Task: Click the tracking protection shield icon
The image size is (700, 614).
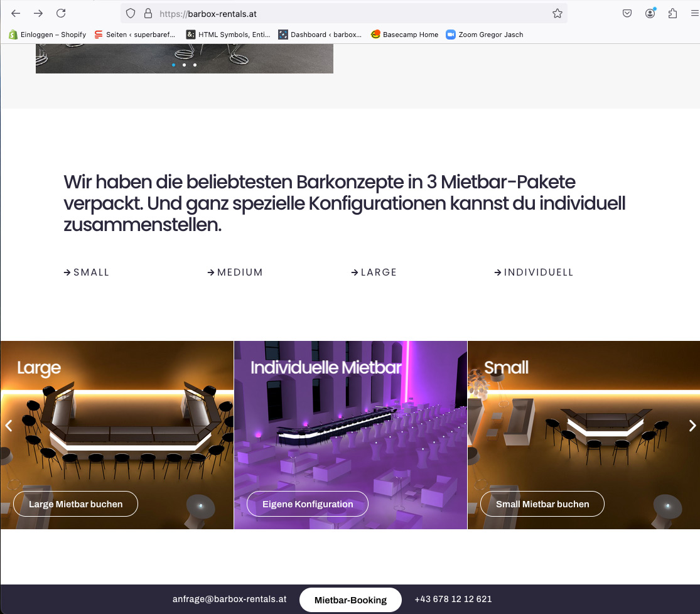Action: (131, 13)
